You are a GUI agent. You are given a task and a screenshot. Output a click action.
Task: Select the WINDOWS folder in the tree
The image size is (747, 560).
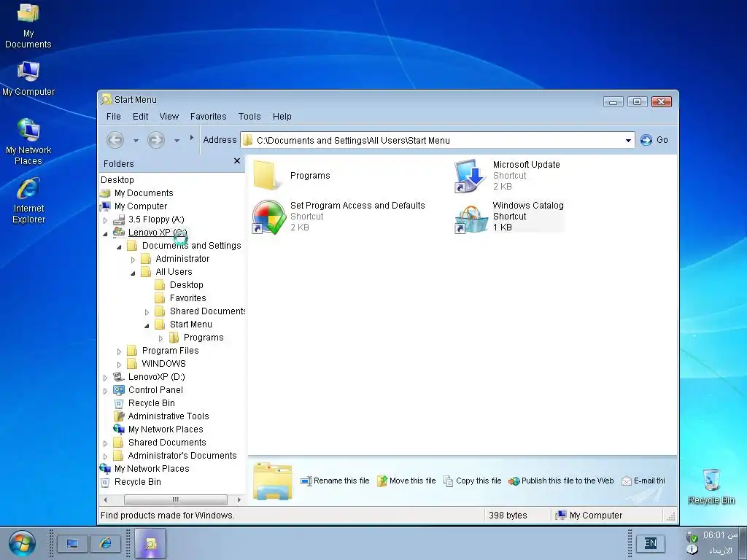pyautogui.click(x=163, y=364)
